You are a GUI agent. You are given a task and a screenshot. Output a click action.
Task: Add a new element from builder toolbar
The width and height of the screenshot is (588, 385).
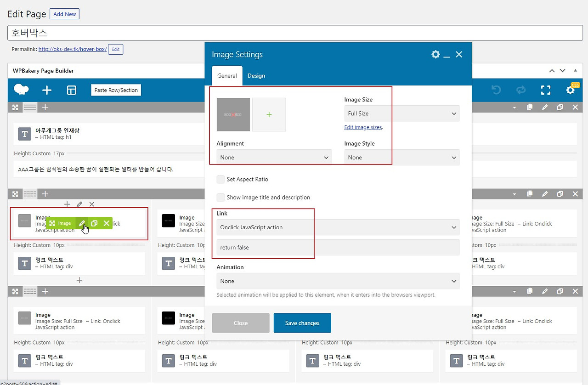(47, 90)
